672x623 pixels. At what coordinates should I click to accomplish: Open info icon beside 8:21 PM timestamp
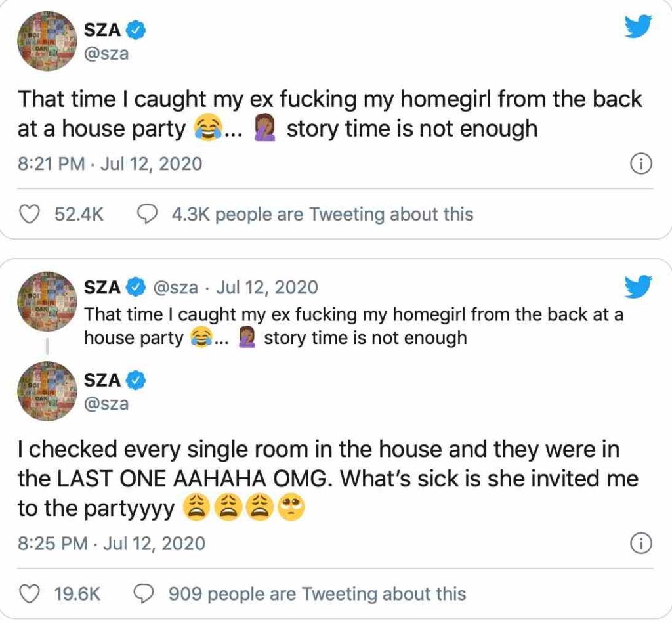[x=640, y=164]
